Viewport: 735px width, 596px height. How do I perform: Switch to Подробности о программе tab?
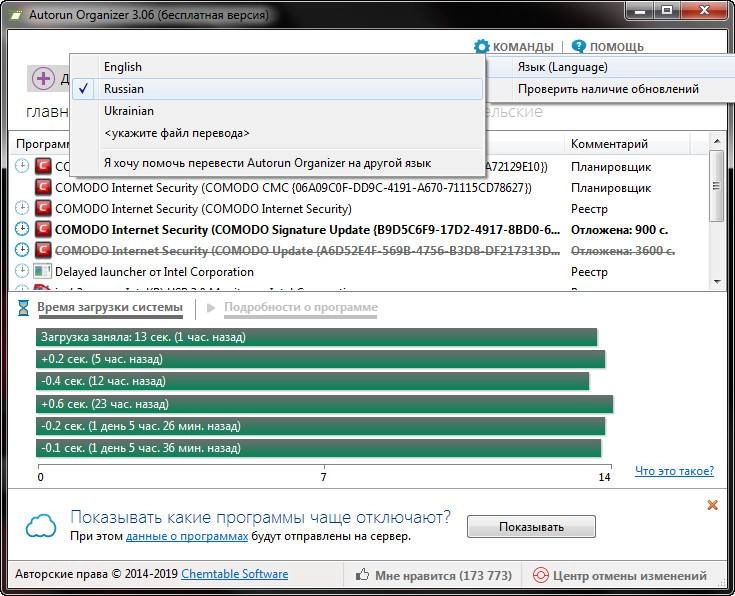300,307
